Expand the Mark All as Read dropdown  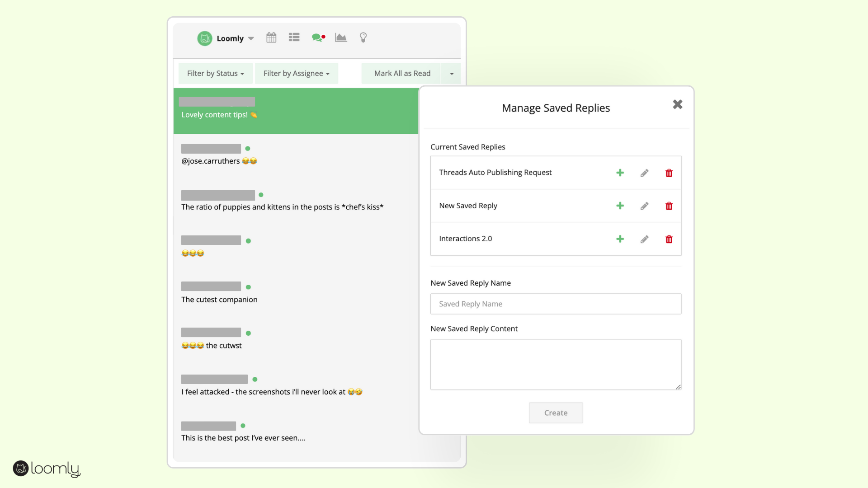[x=451, y=73]
